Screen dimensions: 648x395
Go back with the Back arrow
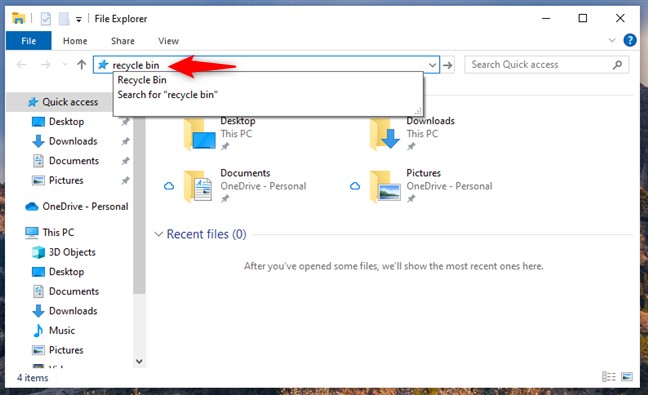click(21, 65)
